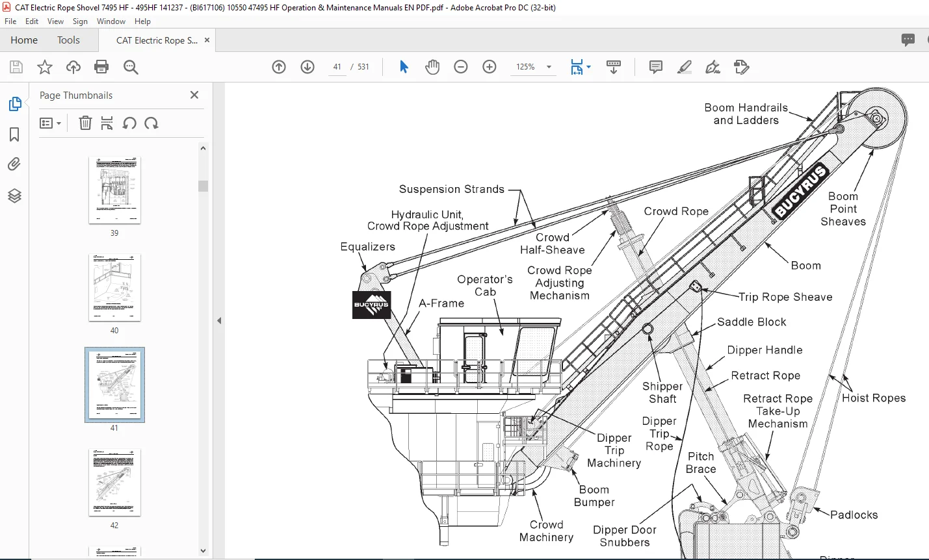Viewport: 929px width, 560px height.
Task: Switch to the Tools tab
Action: click(68, 40)
